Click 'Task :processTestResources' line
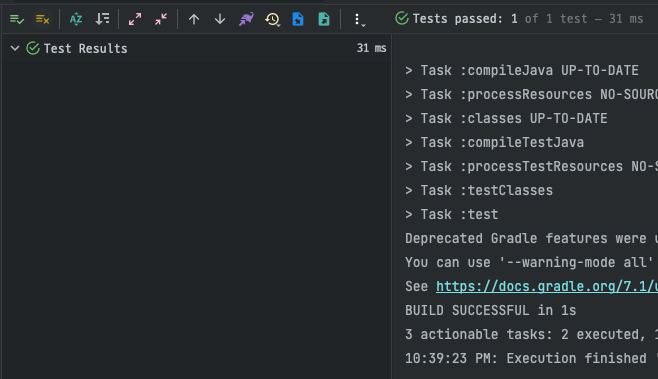658x379 pixels. (x=531, y=166)
